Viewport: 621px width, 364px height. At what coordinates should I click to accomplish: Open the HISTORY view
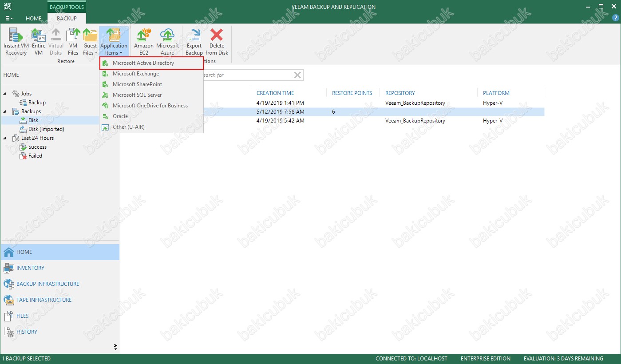click(x=60, y=332)
